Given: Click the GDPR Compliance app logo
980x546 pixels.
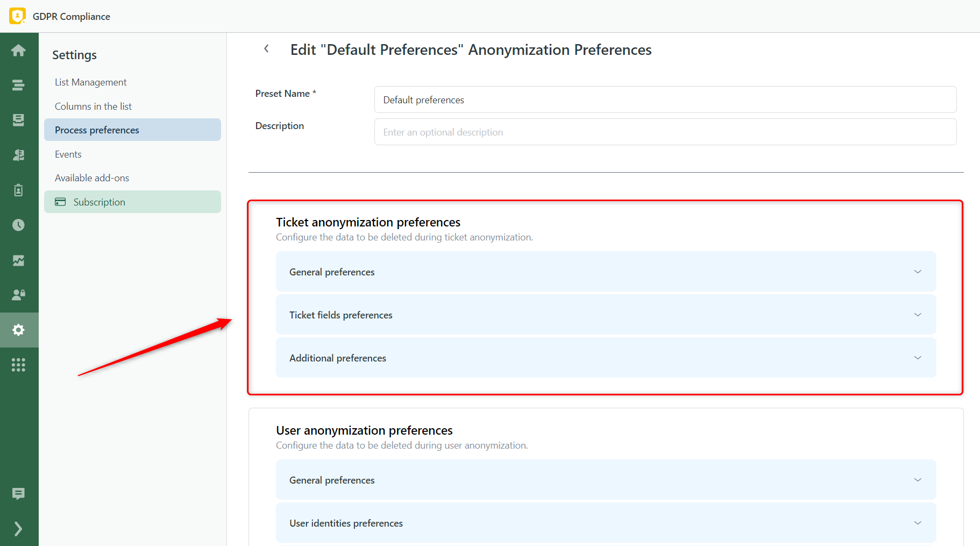Looking at the screenshot, I should pos(17,16).
